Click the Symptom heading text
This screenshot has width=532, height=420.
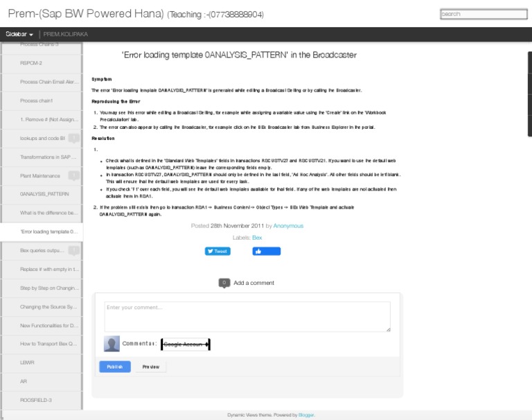101,79
